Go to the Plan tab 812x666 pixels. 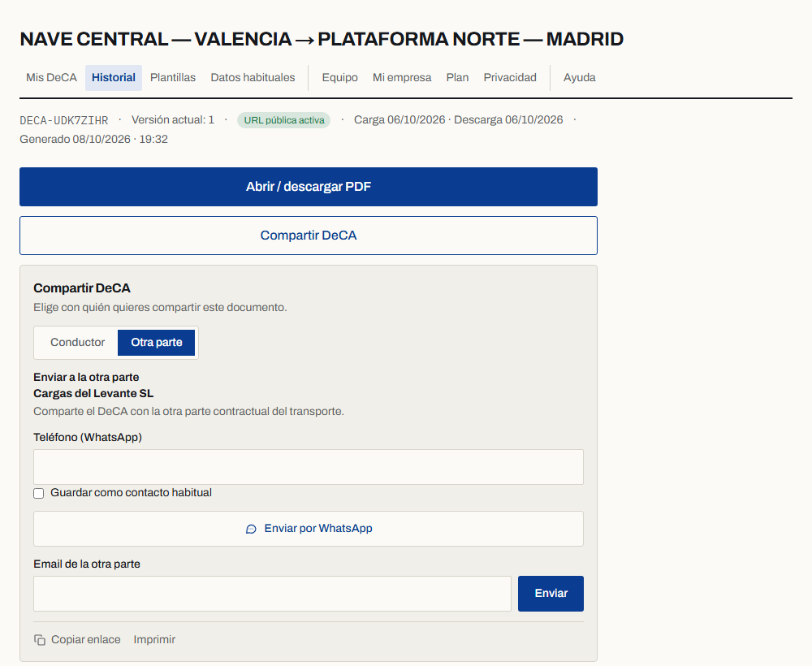click(457, 78)
